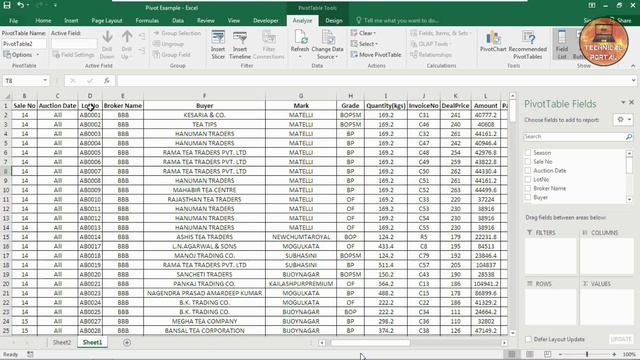Select the Data ribbon tab
The width and height of the screenshot is (640, 360).
click(x=178, y=20)
